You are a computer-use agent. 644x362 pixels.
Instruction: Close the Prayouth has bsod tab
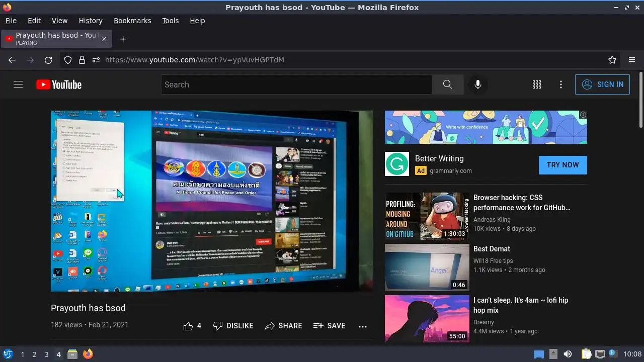pyautogui.click(x=104, y=39)
